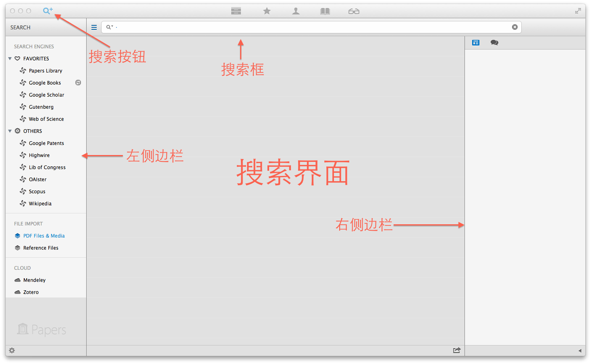
Task: Click inside the search input field
Action: (311, 27)
